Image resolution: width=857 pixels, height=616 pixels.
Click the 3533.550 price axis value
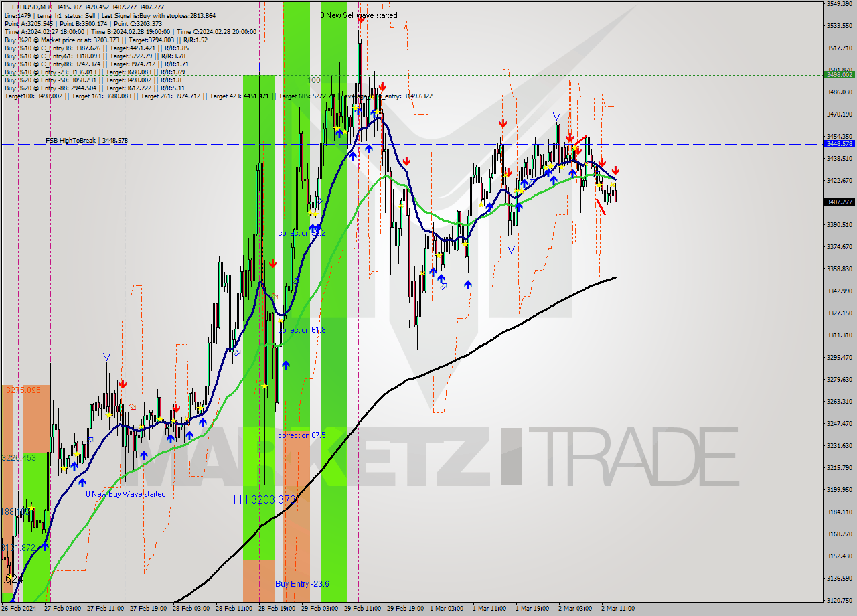[839, 26]
